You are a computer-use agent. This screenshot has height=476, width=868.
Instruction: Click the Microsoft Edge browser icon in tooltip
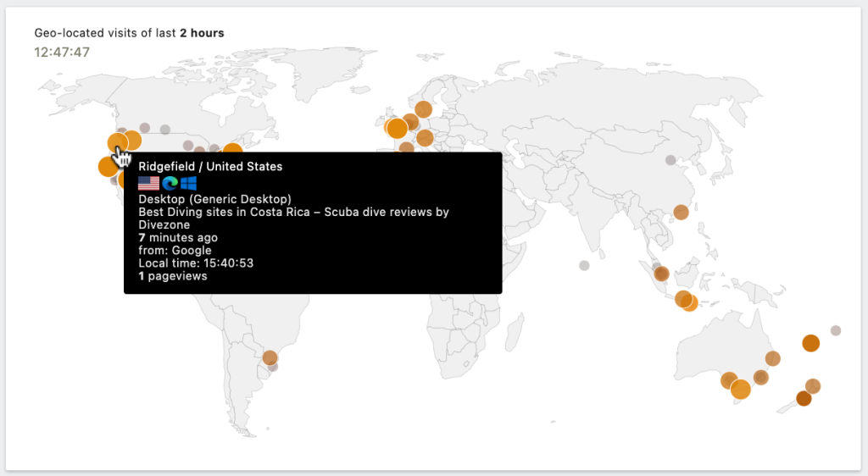coord(170,183)
